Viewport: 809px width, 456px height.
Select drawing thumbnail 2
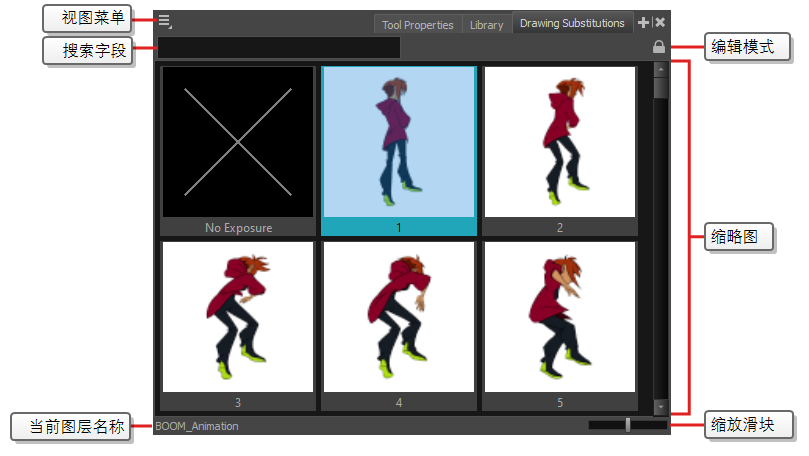pyautogui.click(x=559, y=142)
